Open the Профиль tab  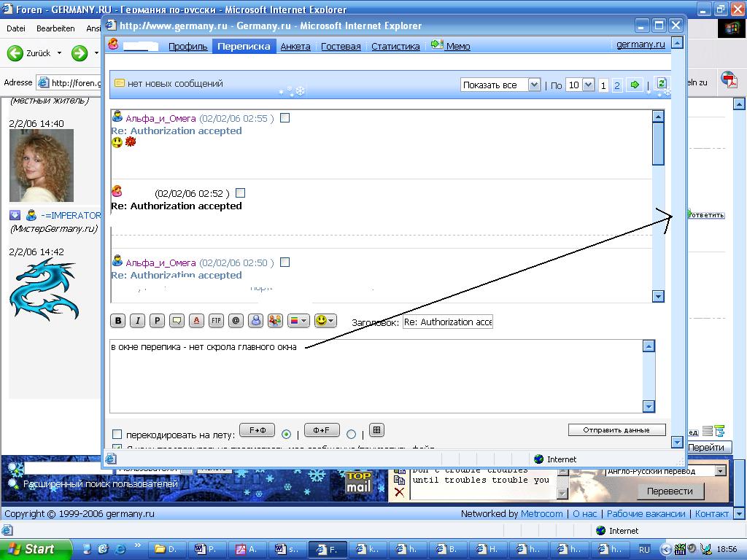coord(187,46)
